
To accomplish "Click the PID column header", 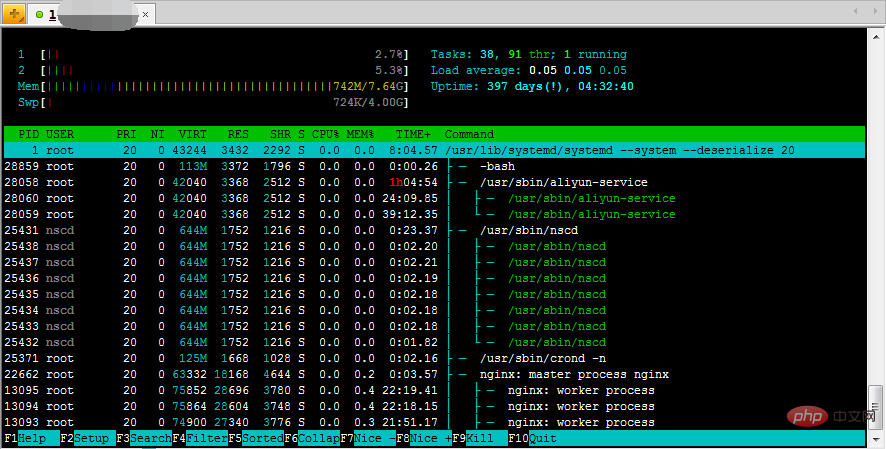I will pos(28,134).
